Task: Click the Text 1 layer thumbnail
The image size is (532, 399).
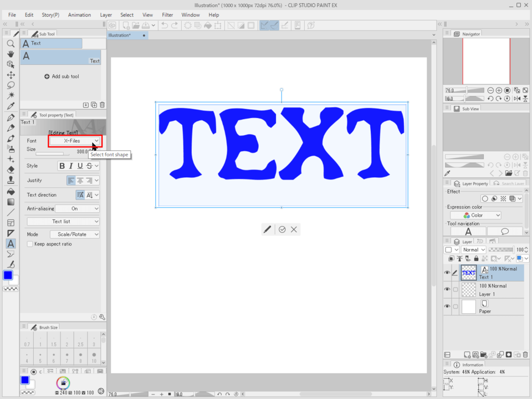Action: click(x=469, y=273)
